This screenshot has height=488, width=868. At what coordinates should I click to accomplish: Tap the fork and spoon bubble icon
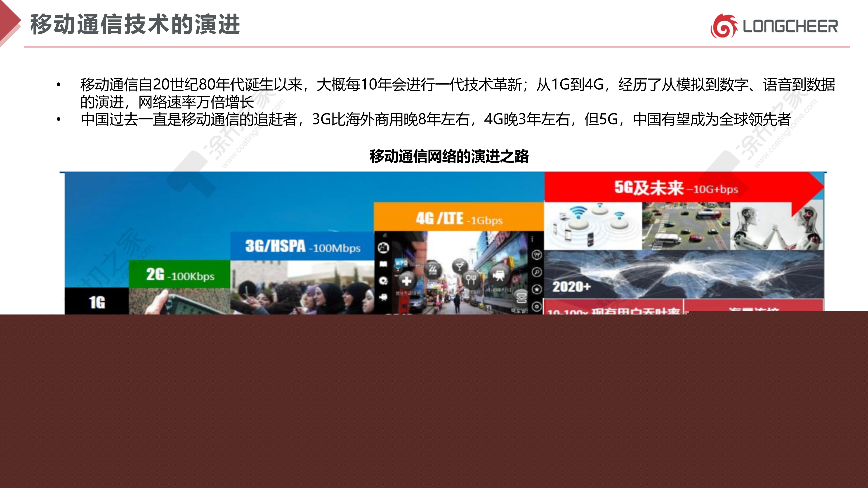pyautogui.click(x=471, y=279)
